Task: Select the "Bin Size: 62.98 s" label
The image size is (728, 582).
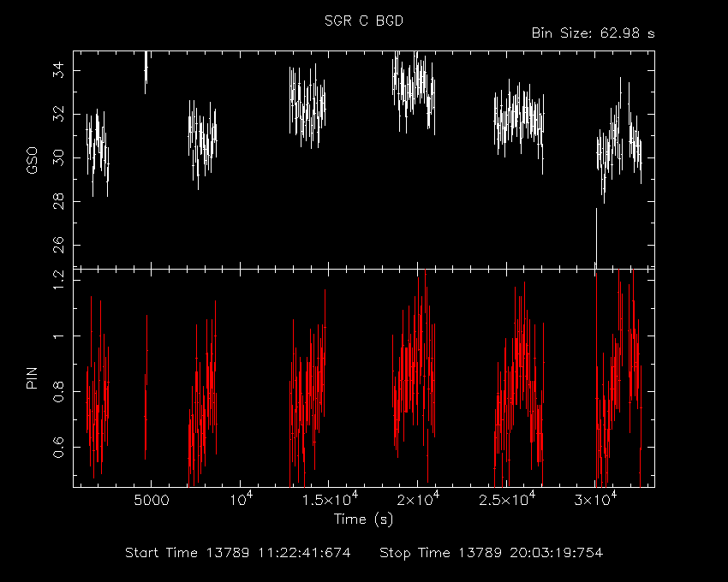Action: click(593, 33)
